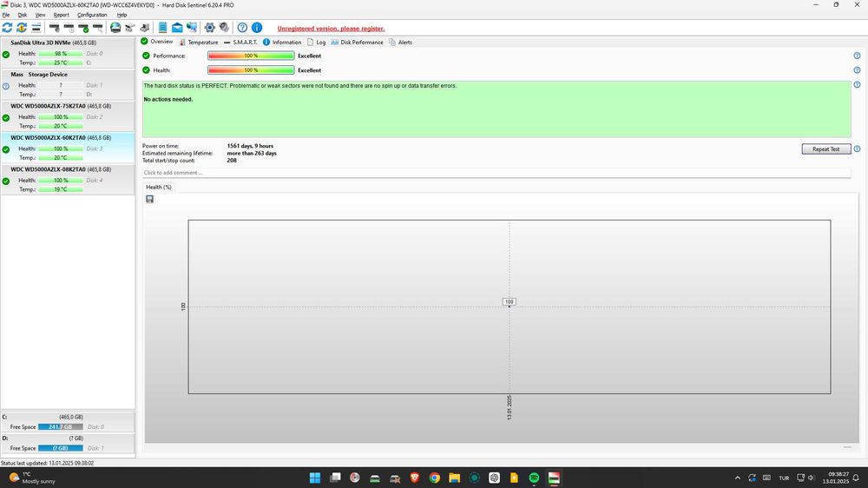
Task: Click the Unregistered version please register link
Action: pyautogui.click(x=331, y=29)
